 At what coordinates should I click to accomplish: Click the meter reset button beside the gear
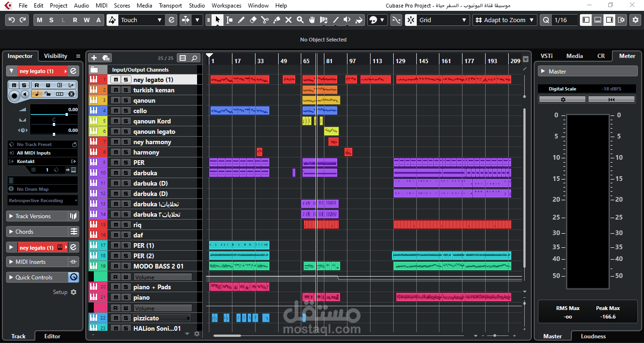pos(611,99)
